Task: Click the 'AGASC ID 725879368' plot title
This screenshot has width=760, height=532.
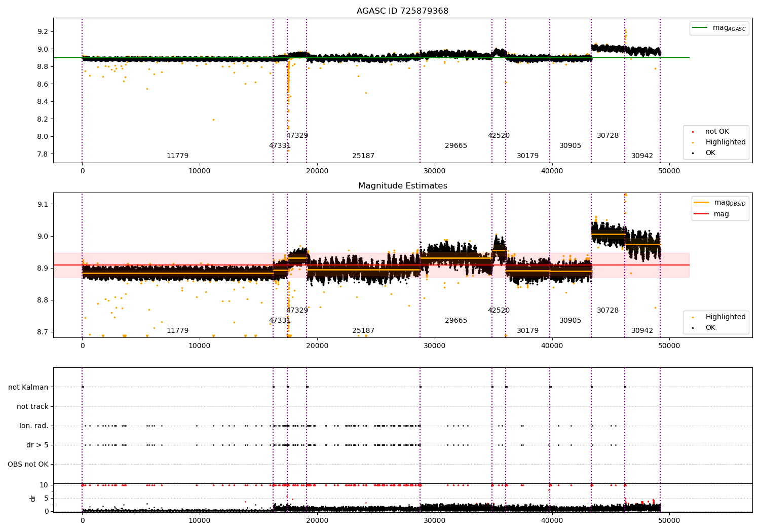Action: 402,11
